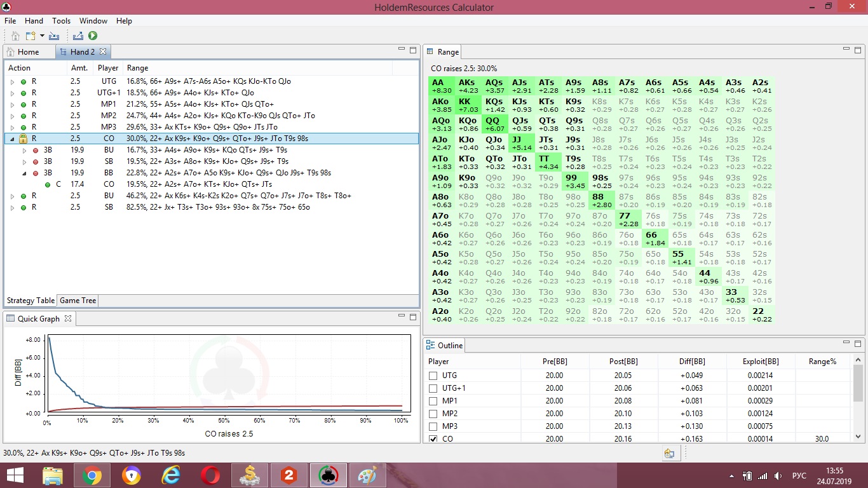This screenshot has height=488, width=868.
Task: Click the Outline scrollbar down arrow
Action: click(858, 437)
